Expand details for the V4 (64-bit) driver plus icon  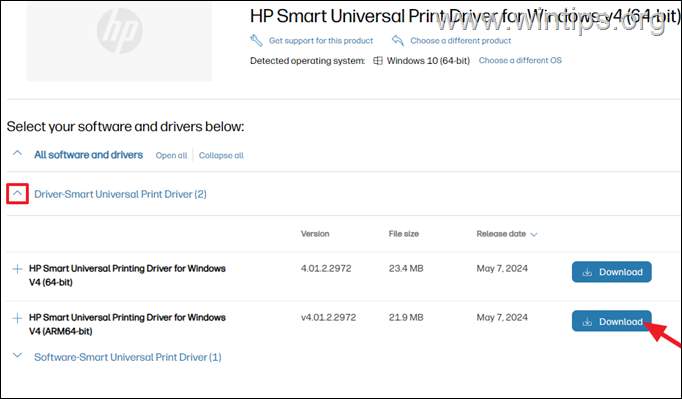pos(17,269)
